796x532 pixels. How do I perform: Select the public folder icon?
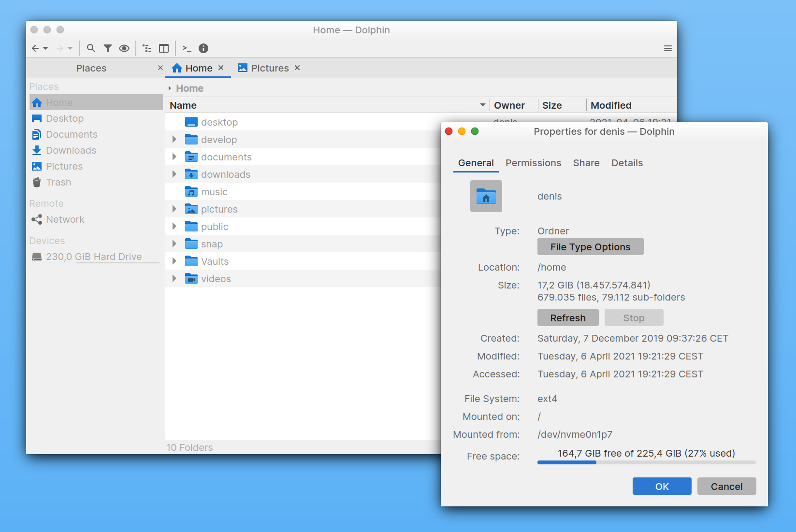191,227
